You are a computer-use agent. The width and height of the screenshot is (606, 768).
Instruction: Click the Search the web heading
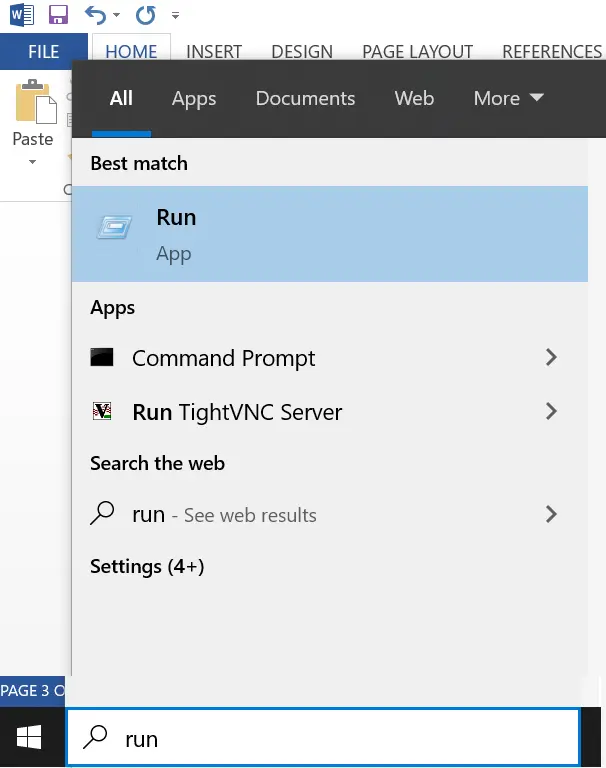tap(157, 463)
